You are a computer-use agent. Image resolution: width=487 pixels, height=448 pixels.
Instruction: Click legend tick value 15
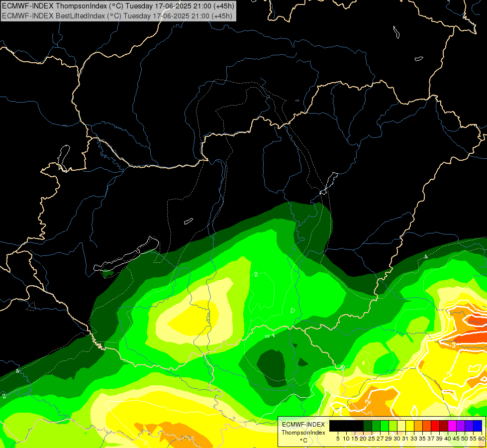pyautogui.click(x=355, y=439)
